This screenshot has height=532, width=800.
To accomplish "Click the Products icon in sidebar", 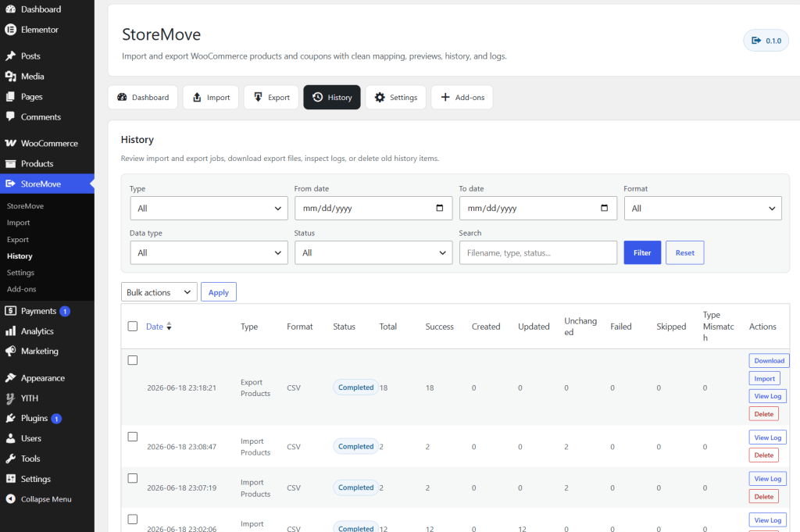I will tap(10, 164).
